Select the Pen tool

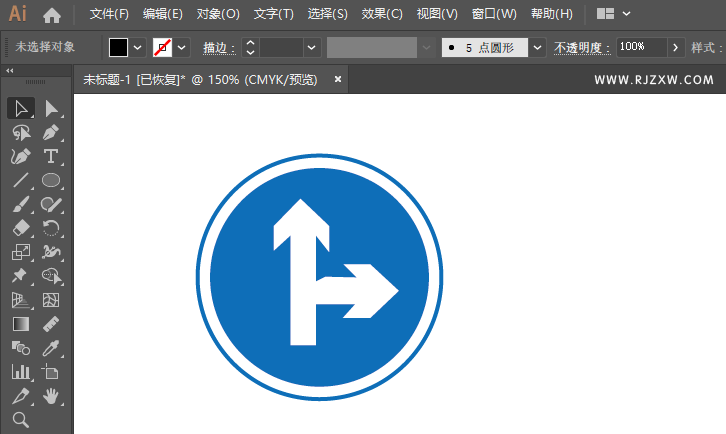pos(51,132)
